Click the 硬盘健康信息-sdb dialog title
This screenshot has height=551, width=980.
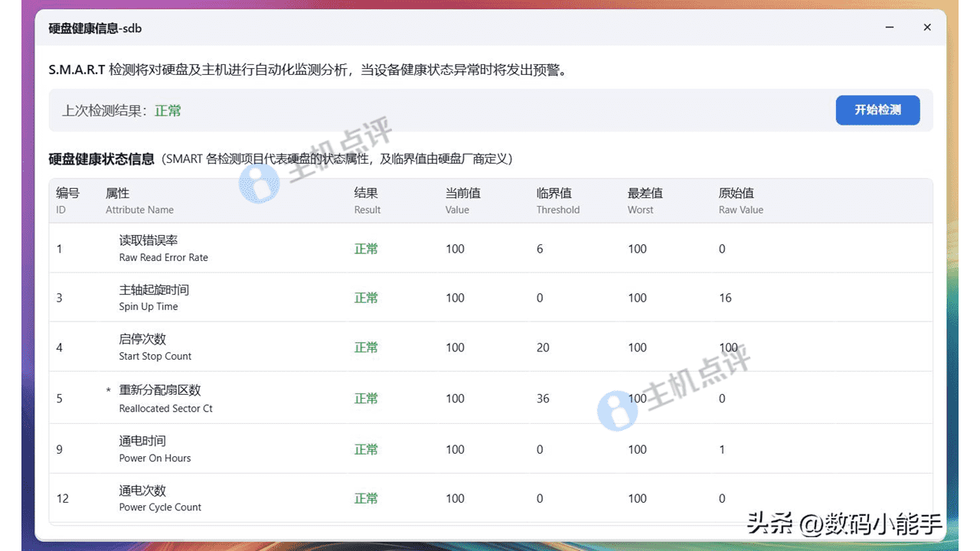tap(95, 28)
